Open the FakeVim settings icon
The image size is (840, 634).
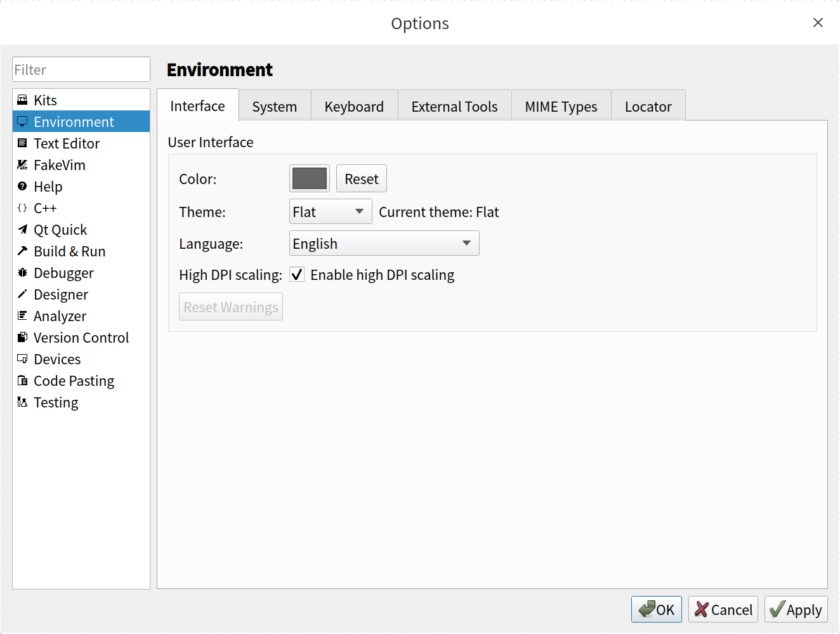click(x=22, y=165)
